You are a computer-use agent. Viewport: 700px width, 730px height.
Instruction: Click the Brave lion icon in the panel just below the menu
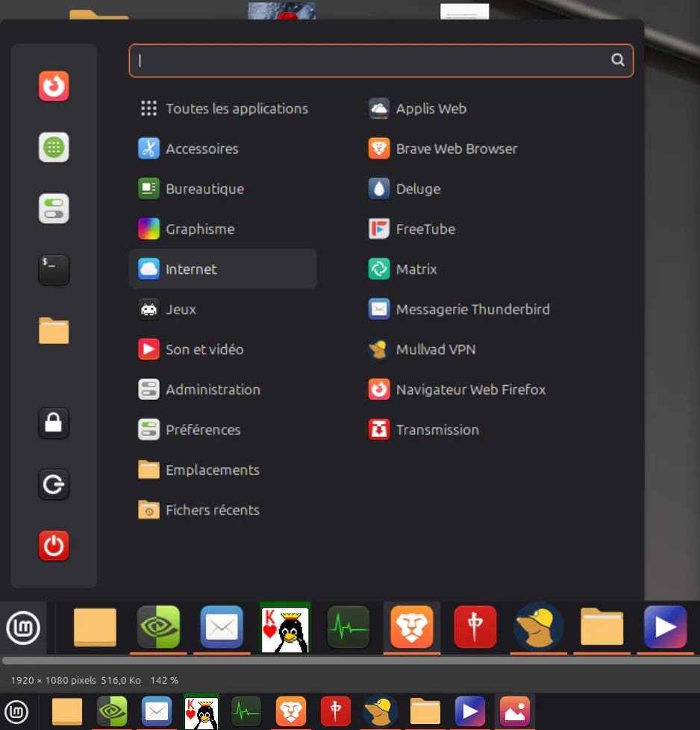(x=412, y=627)
